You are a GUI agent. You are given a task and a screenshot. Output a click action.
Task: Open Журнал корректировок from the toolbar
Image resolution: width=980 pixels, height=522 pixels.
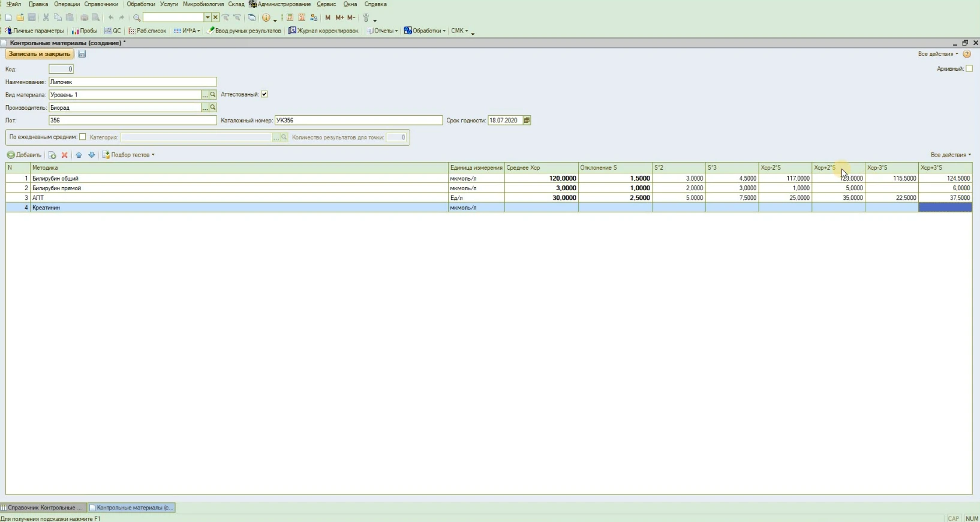(x=323, y=31)
